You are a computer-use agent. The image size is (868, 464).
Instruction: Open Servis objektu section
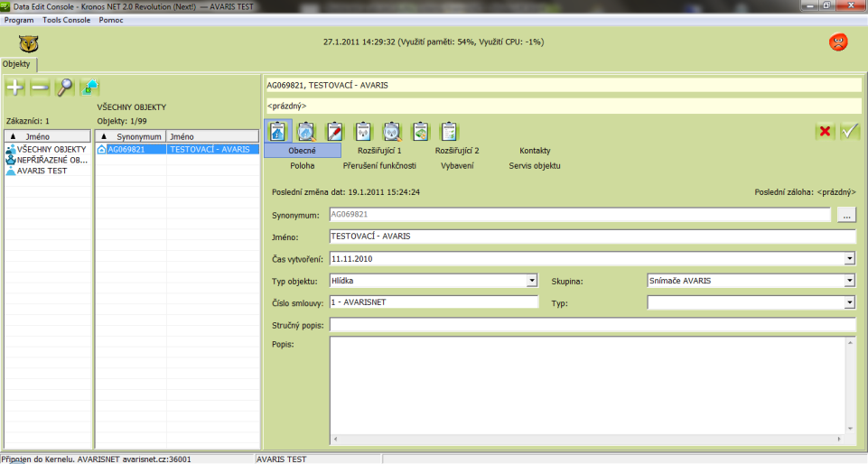[535, 165]
